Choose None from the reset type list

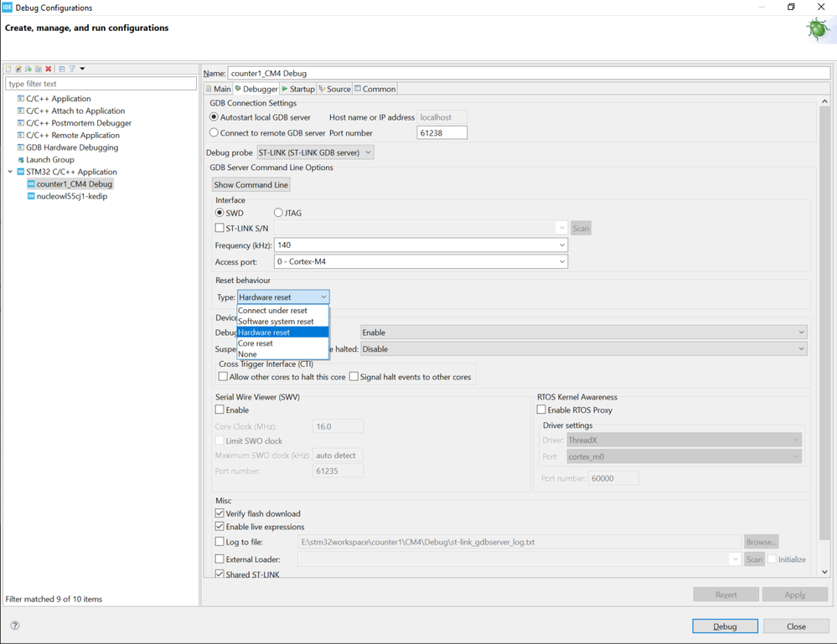(x=283, y=354)
